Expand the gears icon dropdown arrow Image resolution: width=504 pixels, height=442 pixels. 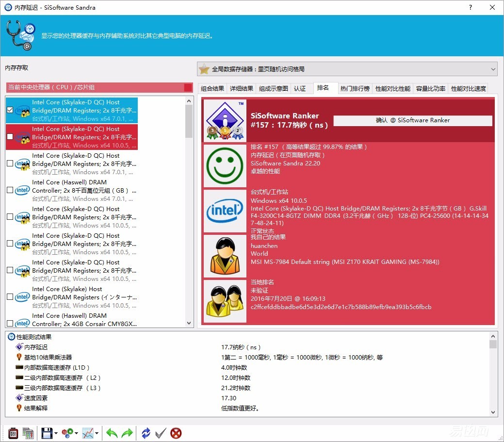77,433
